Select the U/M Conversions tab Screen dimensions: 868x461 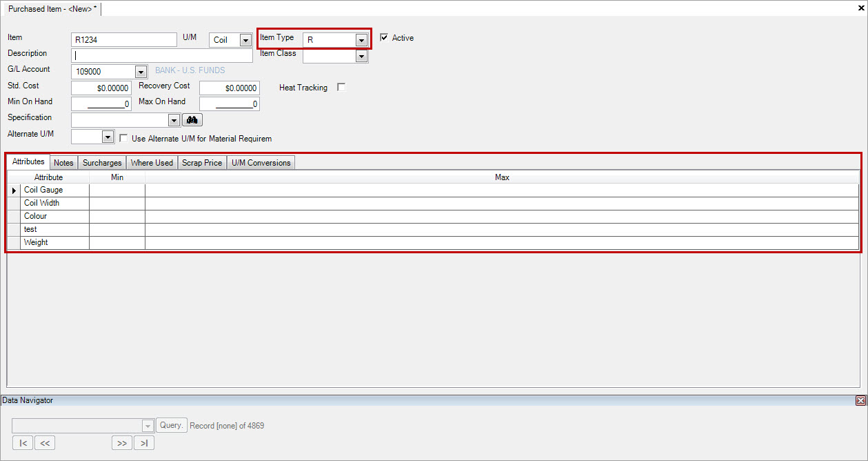click(261, 163)
